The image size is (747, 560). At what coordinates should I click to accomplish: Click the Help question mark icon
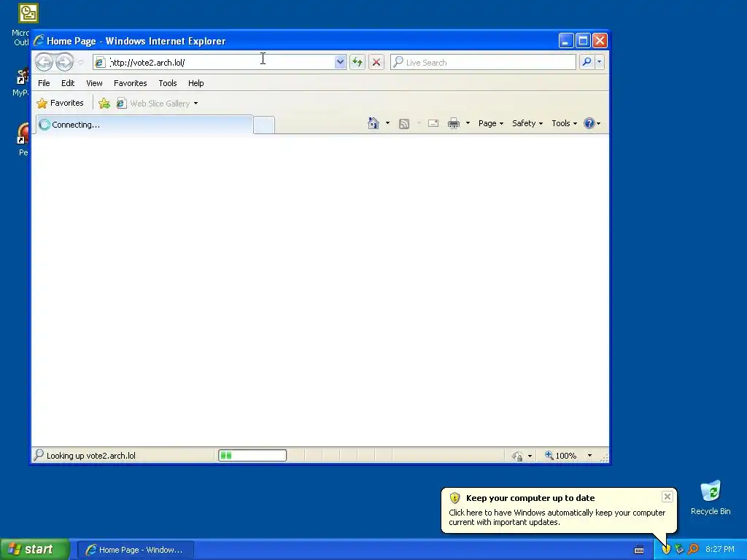[x=589, y=123]
